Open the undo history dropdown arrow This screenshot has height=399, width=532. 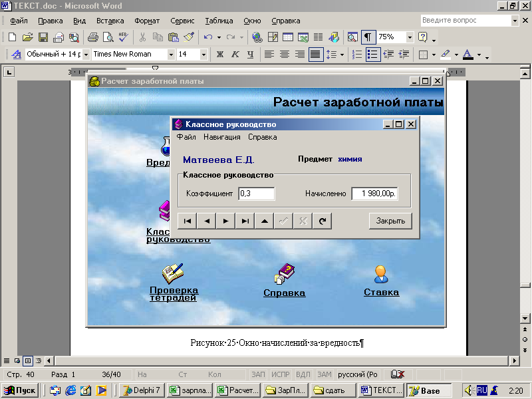tap(219, 37)
